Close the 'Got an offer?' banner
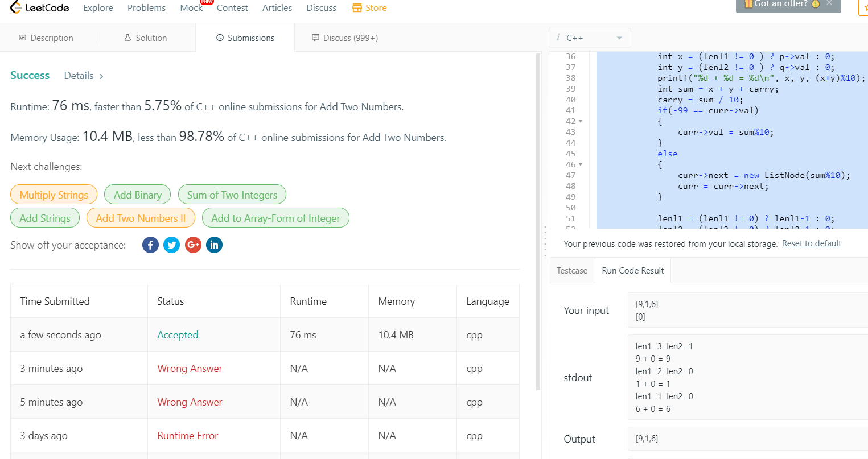The image size is (868, 459). [829, 3]
